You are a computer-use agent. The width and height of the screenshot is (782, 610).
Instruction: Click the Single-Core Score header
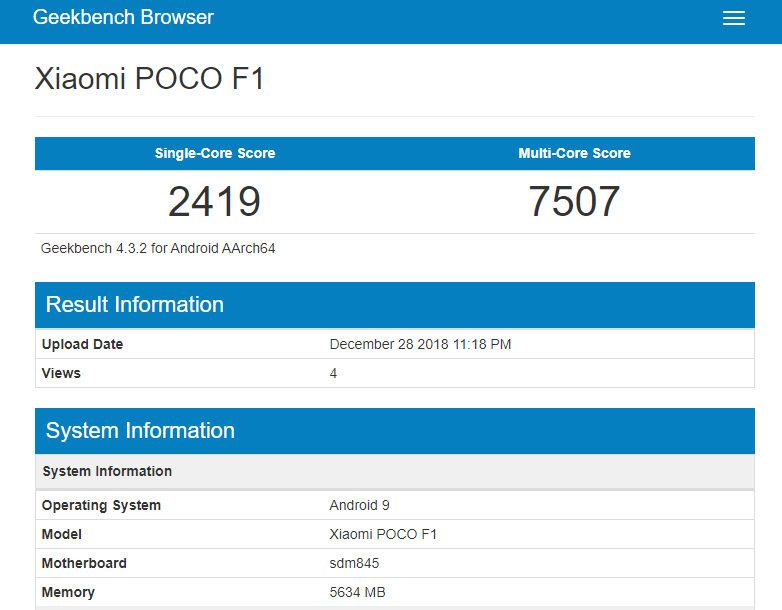pos(215,153)
